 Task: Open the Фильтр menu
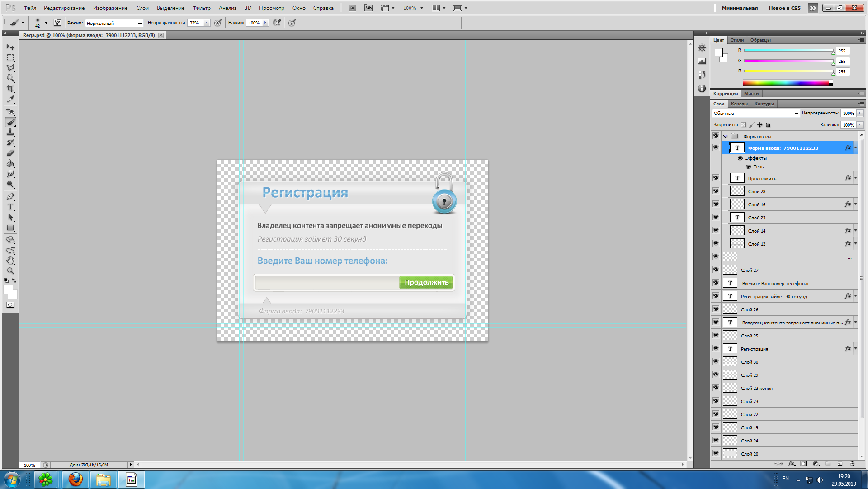pos(201,8)
